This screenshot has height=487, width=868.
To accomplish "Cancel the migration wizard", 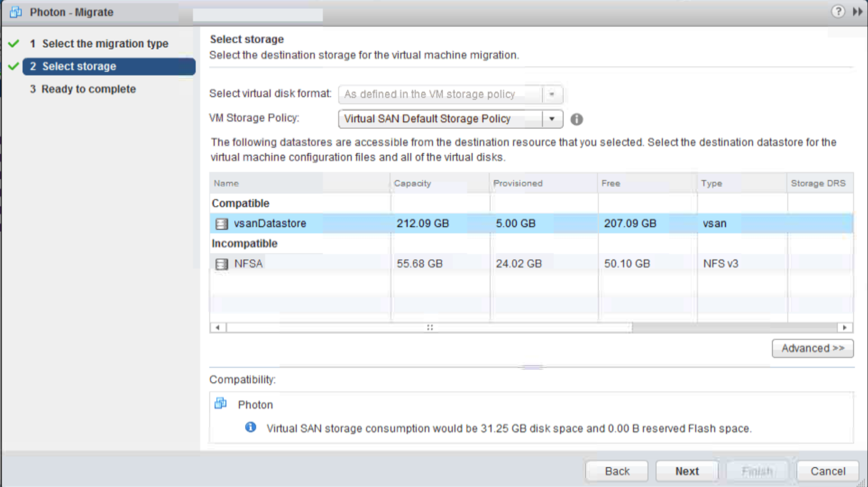I will 827,471.
